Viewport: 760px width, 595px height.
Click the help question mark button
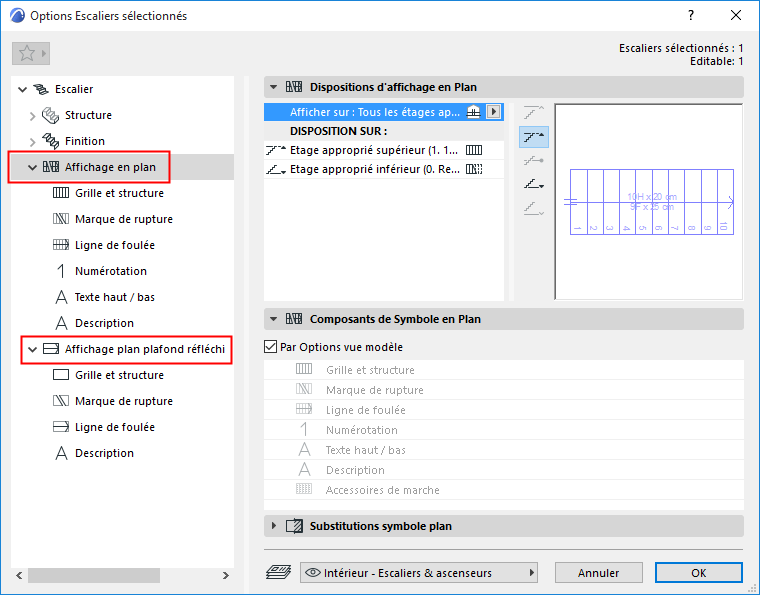click(691, 16)
